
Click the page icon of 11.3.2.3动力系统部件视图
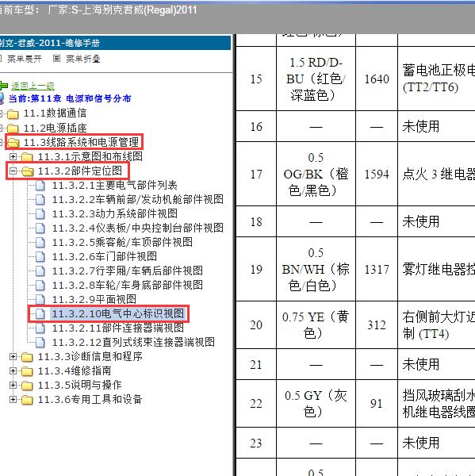pos(40,213)
